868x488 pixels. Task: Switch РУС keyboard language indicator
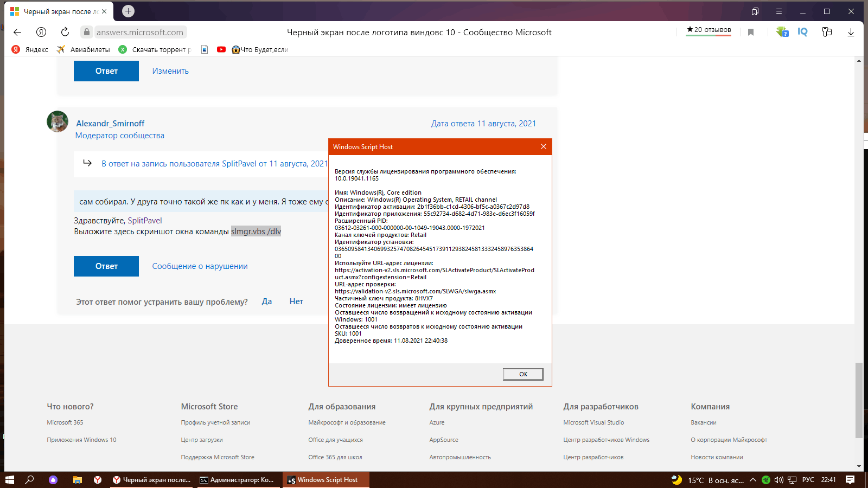pyautogui.click(x=808, y=480)
